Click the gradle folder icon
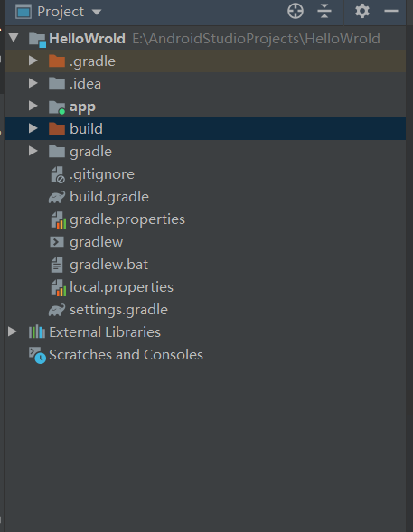Viewport: 413px width, 532px height. [57, 152]
